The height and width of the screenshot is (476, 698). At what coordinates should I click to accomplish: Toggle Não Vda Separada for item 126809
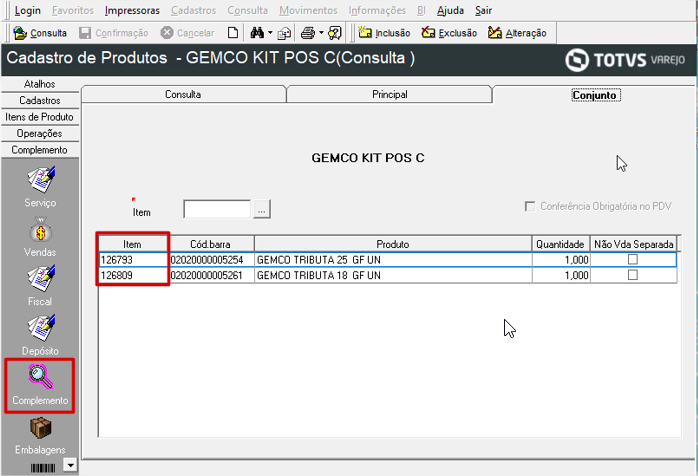pyautogui.click(x=633, y=275)
